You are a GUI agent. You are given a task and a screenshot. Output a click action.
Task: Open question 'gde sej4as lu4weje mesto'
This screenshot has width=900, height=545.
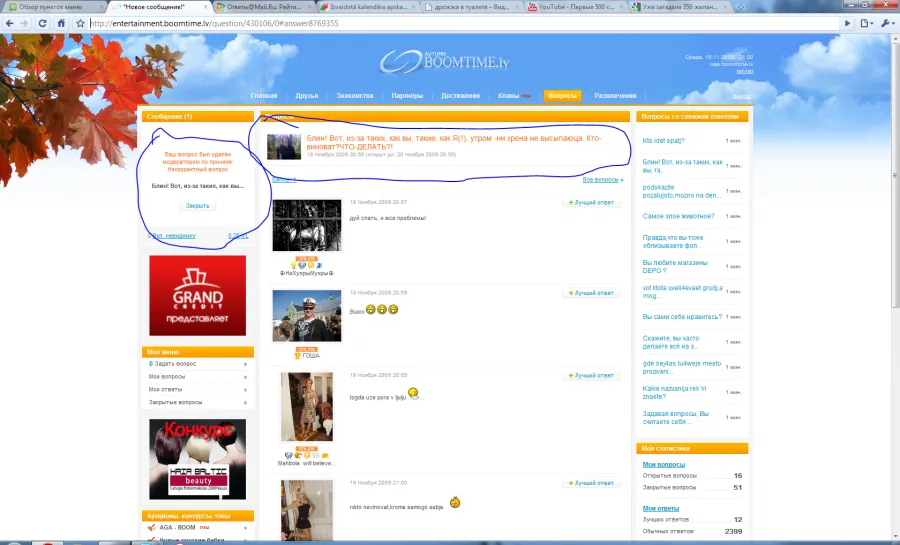(x=682, y=367)
